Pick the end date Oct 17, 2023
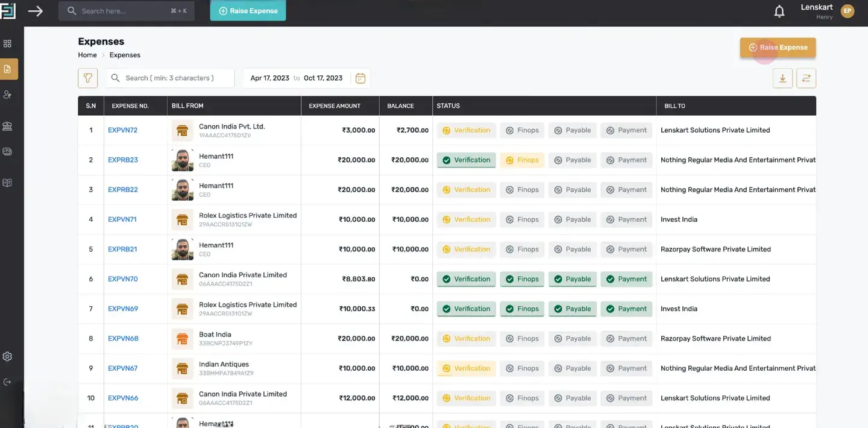Viewport: 868px width, 428px height. point(323,78)
